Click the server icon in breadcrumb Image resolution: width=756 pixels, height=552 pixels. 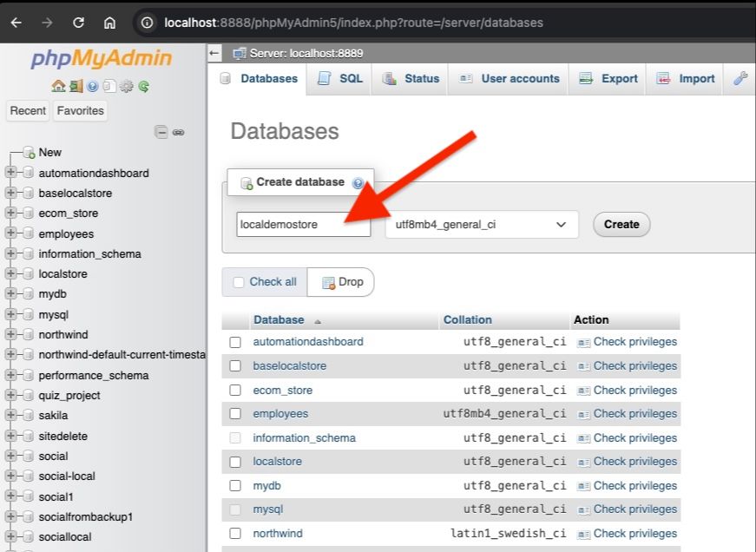(239, 53)
